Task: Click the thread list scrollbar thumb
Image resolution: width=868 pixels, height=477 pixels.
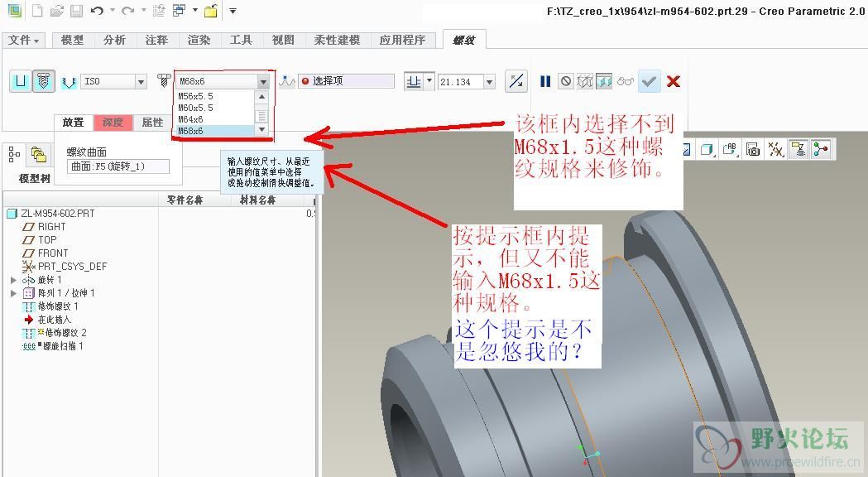Action: (x=261, y=116)
